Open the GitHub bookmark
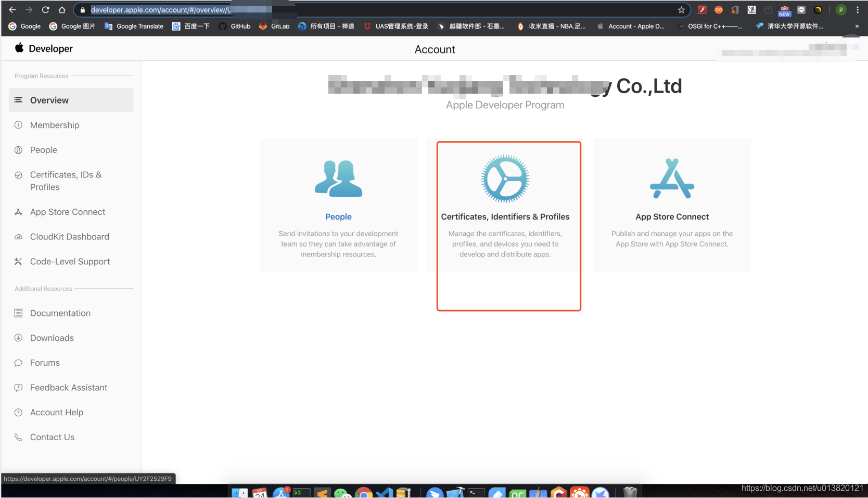The height and width of the screenshot is (498, 868). [x=235, y=26]
